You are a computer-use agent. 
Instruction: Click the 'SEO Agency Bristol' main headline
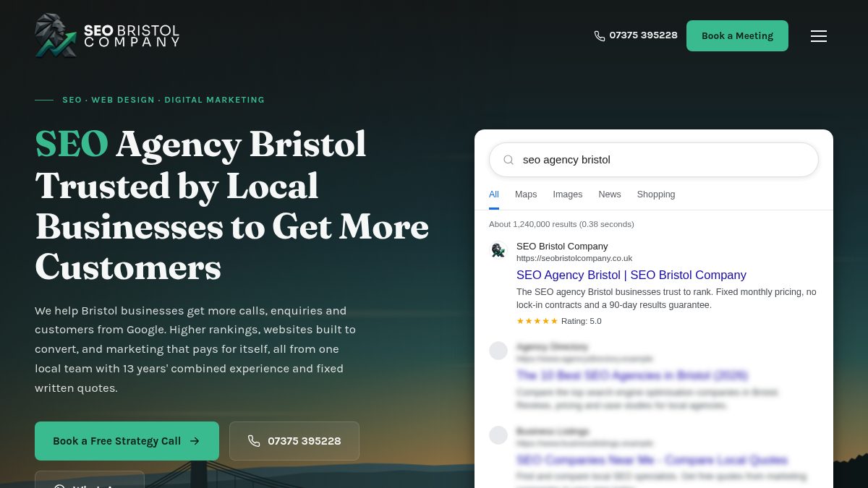[231, 205]
